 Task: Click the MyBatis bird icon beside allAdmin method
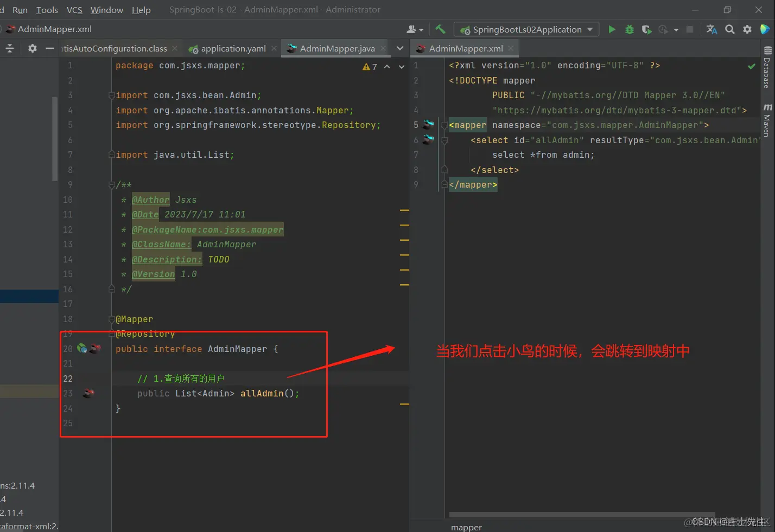point(88,393)
